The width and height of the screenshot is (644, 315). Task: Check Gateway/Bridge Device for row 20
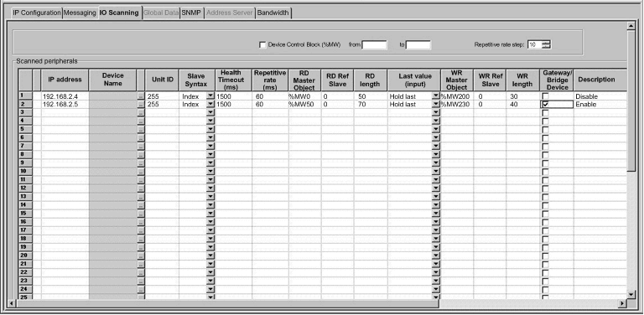coord(545,256)
